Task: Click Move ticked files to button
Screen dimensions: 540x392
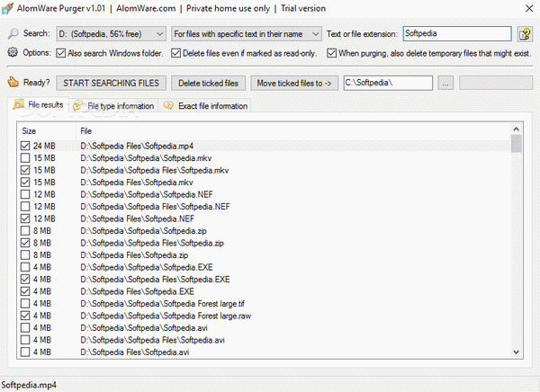Action: point(294,83)
